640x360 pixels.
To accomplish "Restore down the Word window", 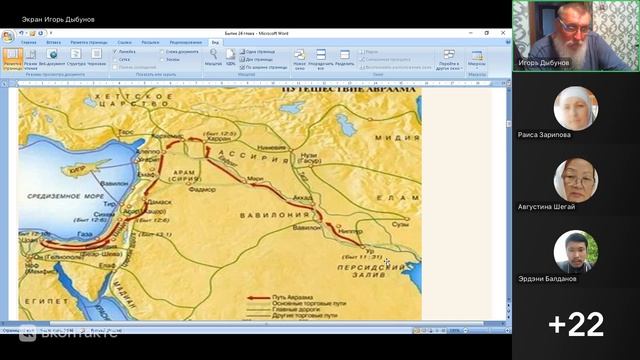I will [487, 33].
